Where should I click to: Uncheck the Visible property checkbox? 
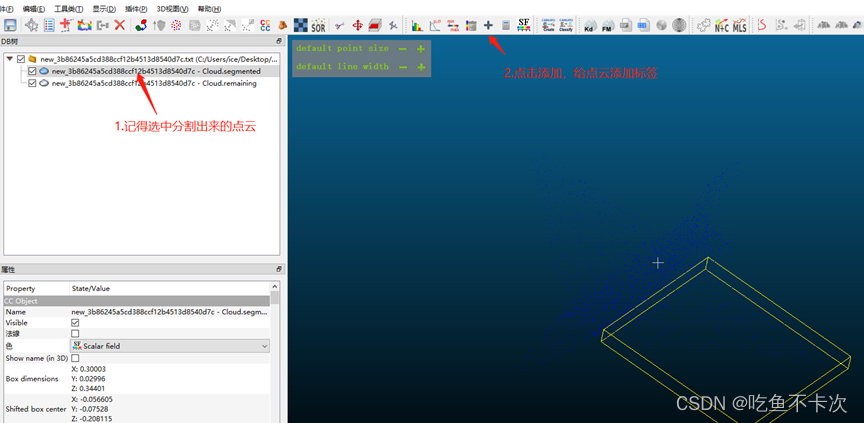click(75, 323)
